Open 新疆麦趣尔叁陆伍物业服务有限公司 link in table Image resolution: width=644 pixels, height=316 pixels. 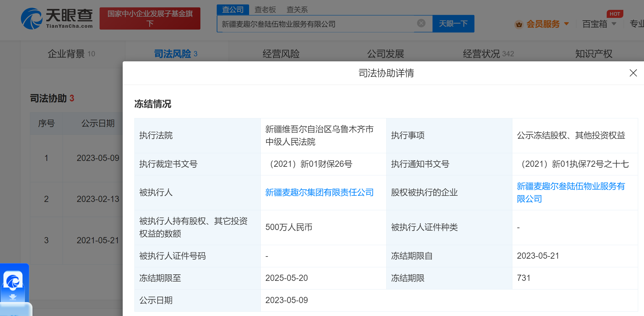click(x=570, y=192)
